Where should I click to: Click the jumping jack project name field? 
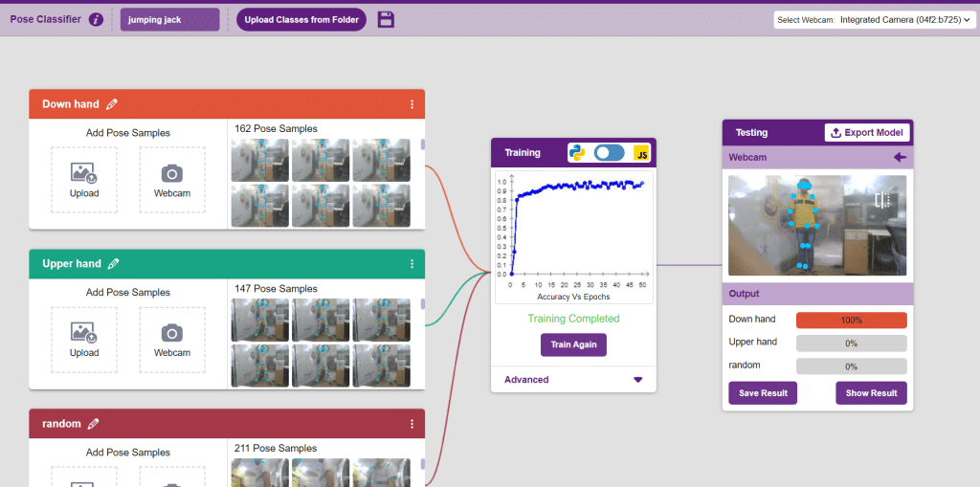click(x=170, y=20)
